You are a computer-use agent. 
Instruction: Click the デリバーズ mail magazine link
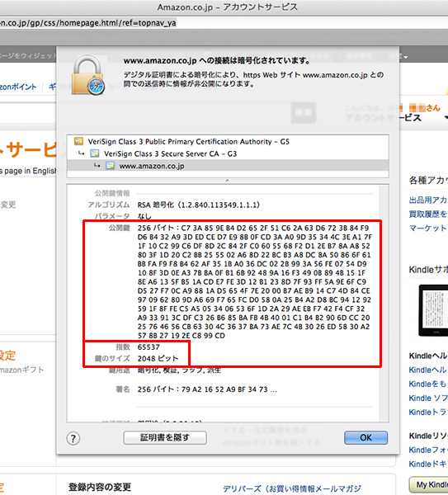tap(292, 488)
